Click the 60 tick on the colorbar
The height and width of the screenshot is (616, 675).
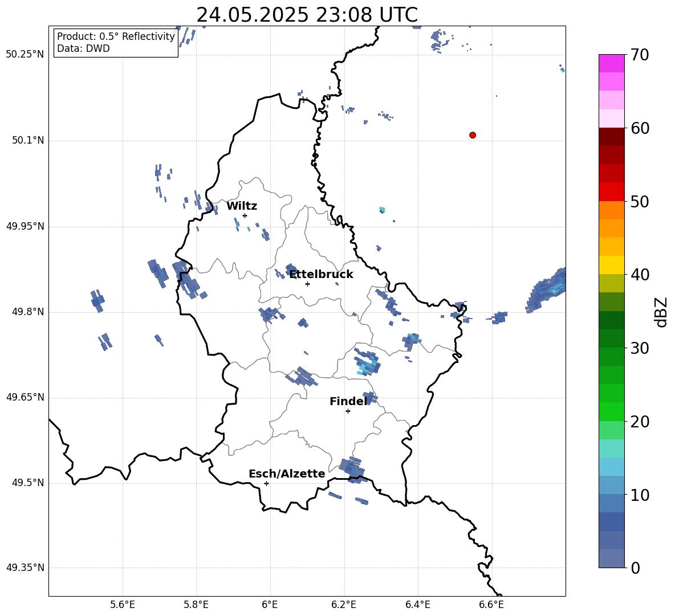pos(640,128)
